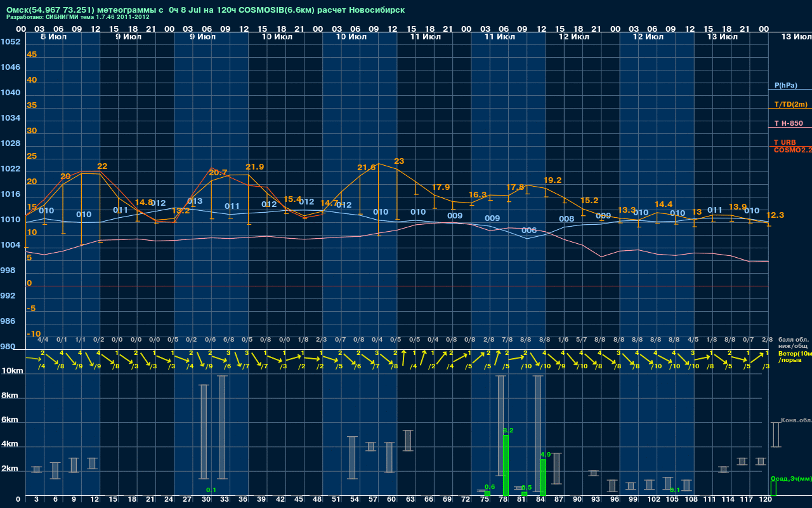The height and width of the screenshot is (508, 812).
Task: Click the temperature label 13.2
Action: (181, 211)
